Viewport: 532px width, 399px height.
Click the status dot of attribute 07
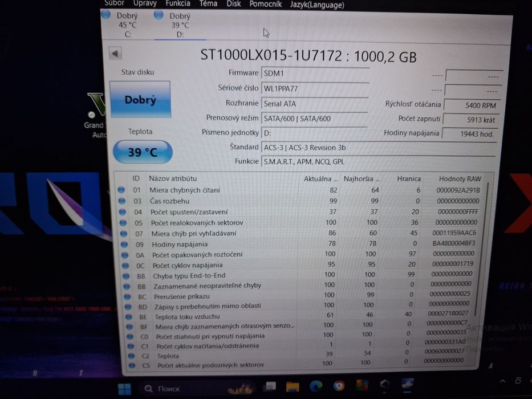pos(124,234)
